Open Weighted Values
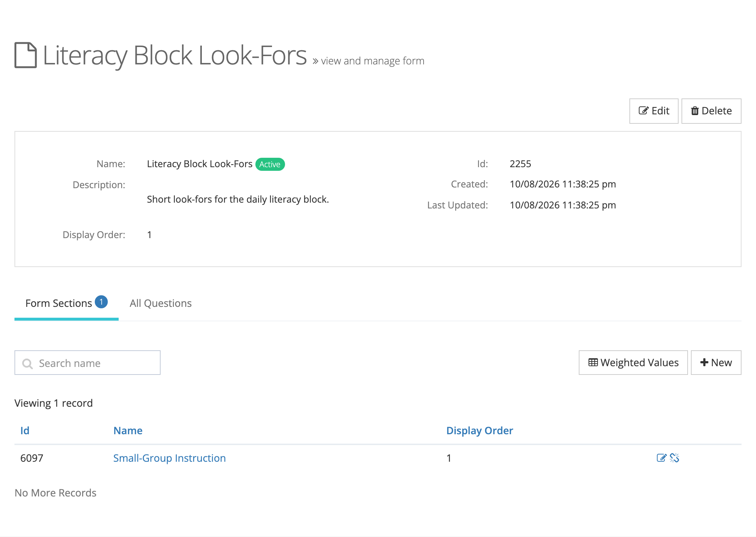 tap(633, 363)
